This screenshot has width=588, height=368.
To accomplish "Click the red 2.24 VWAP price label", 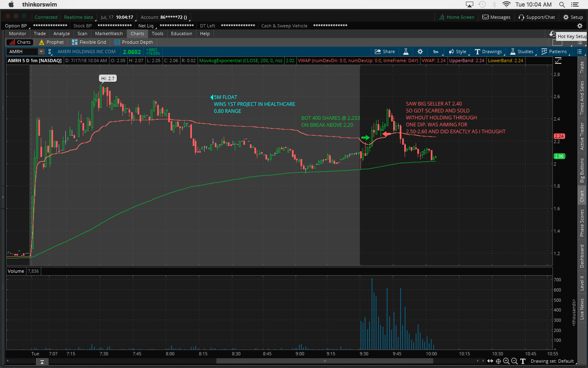I will [559, 136].
